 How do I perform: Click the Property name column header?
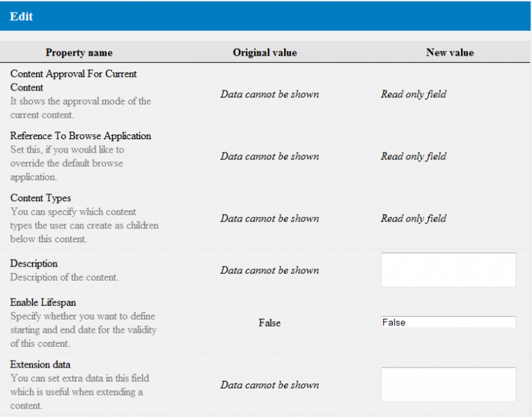coord(79,53)
